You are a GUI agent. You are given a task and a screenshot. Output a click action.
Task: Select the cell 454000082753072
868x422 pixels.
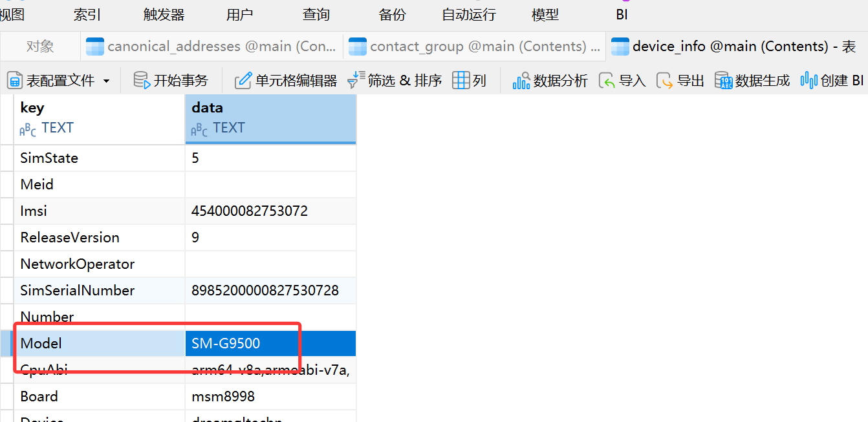tap(270, 211)
